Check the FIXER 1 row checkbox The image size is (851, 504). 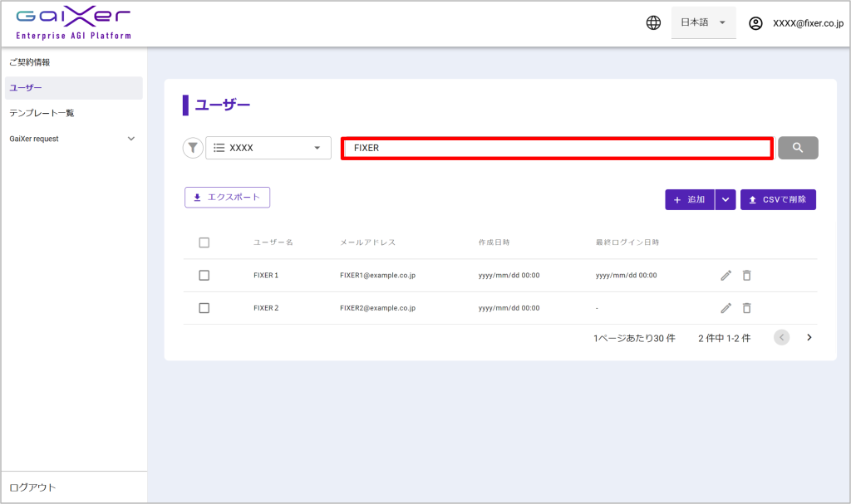pyautogui.click(x=204, y=276)
